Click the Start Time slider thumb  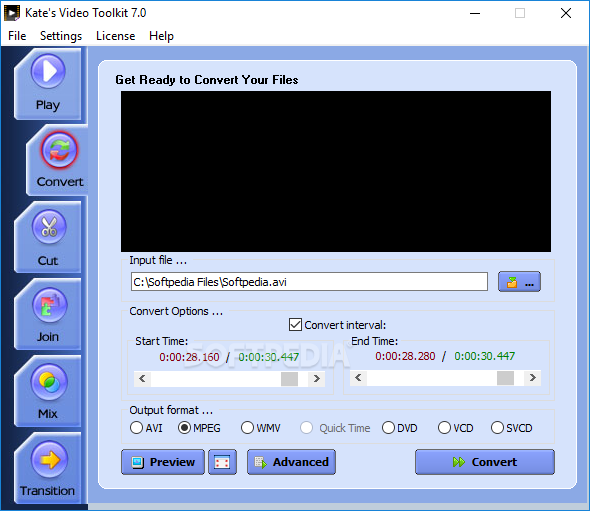pos(289,379)
